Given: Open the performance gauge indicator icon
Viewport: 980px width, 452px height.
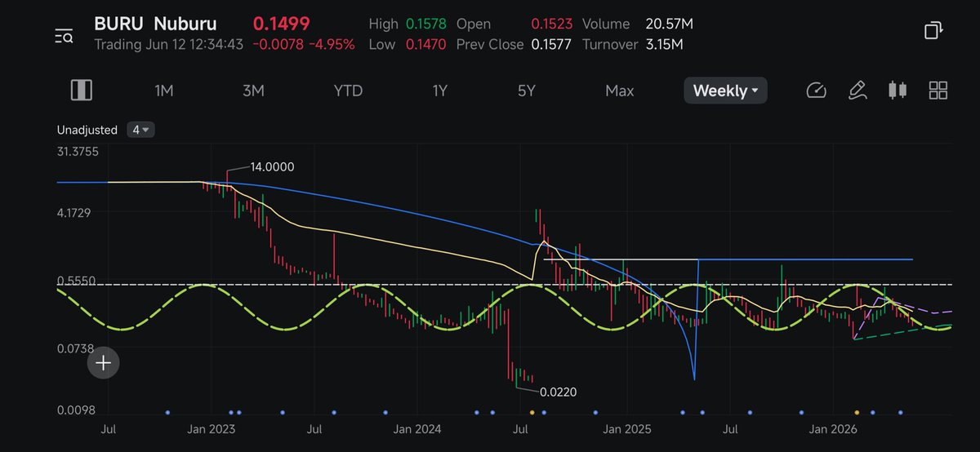Looking at the screenshot, I should (x=816, y=91).
